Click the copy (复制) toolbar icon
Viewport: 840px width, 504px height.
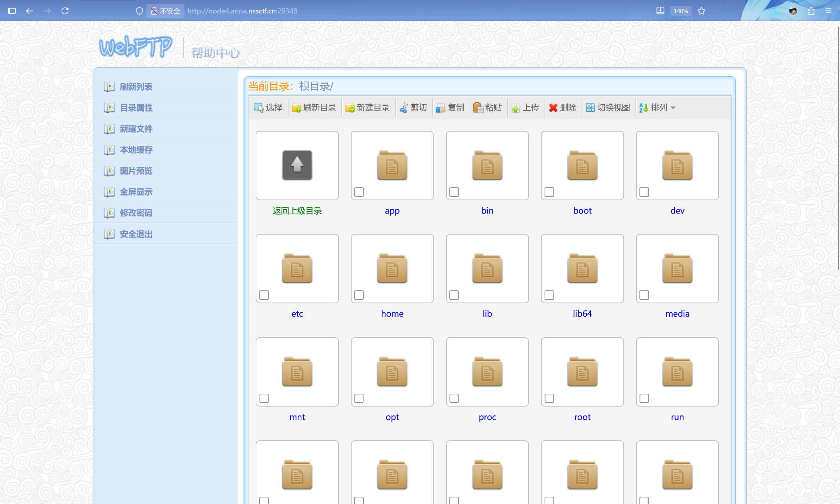point(441,108)
